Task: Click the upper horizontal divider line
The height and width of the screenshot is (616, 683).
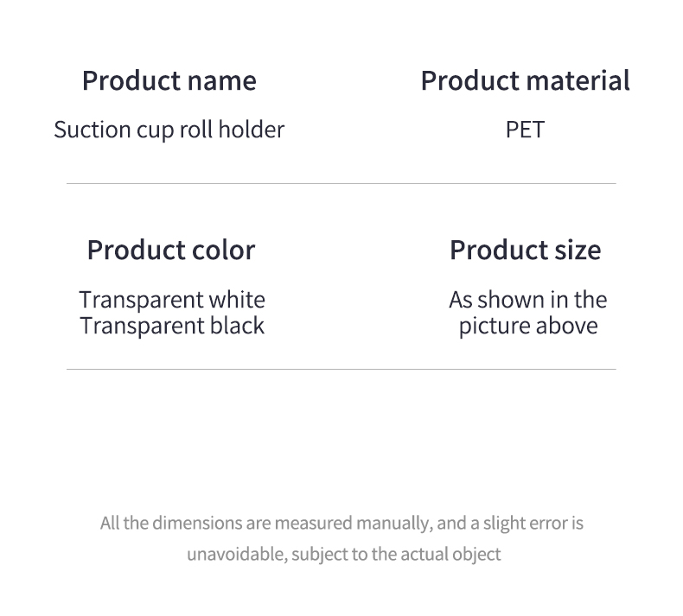Action: 341,183
